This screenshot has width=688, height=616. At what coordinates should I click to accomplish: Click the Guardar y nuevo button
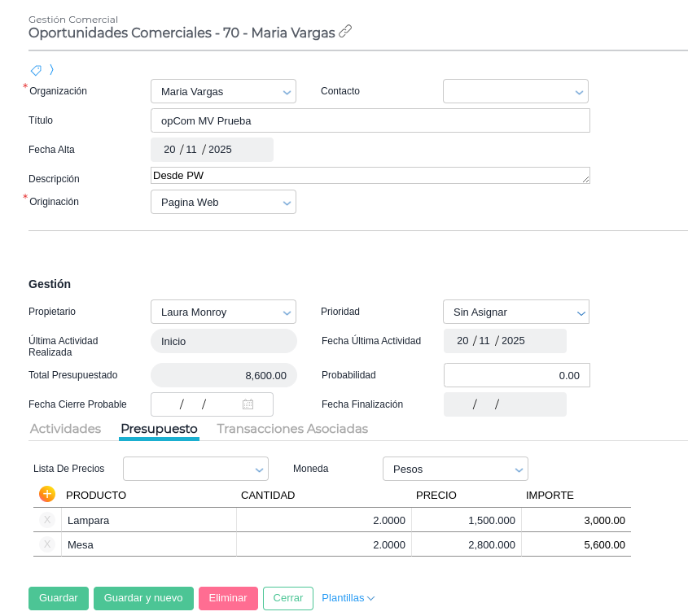[143, 598]
